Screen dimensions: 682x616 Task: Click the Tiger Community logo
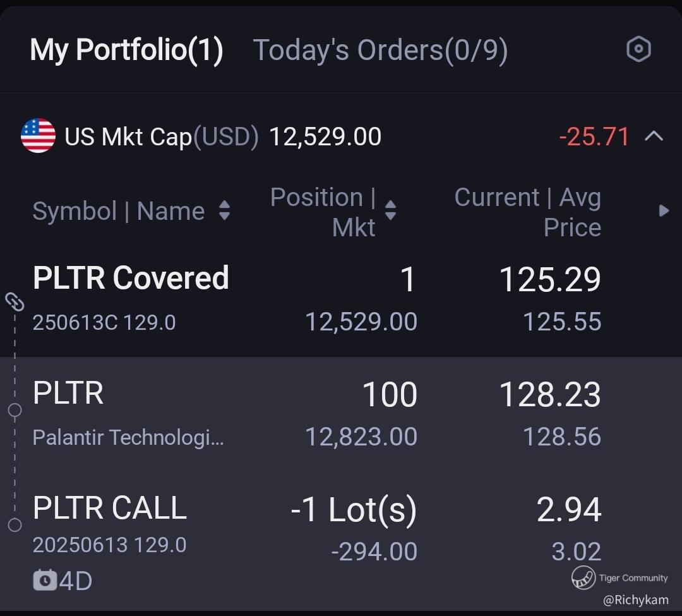click(x=583, y=577)
